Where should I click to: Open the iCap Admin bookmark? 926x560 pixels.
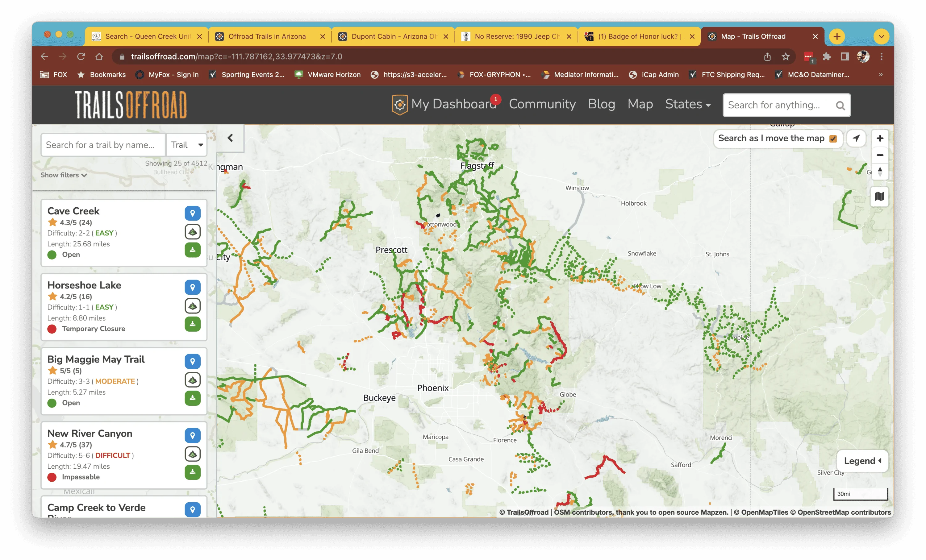tap(654, 74)
